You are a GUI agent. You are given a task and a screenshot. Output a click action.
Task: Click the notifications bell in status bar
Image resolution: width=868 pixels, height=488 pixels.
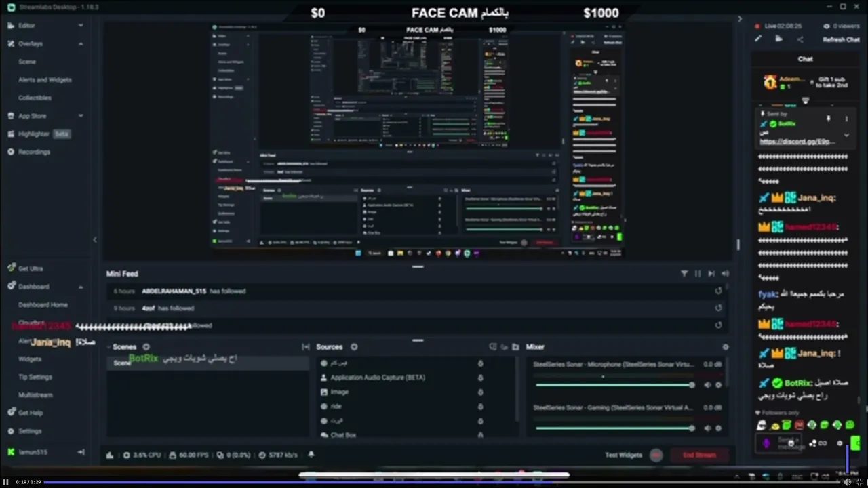311,455
